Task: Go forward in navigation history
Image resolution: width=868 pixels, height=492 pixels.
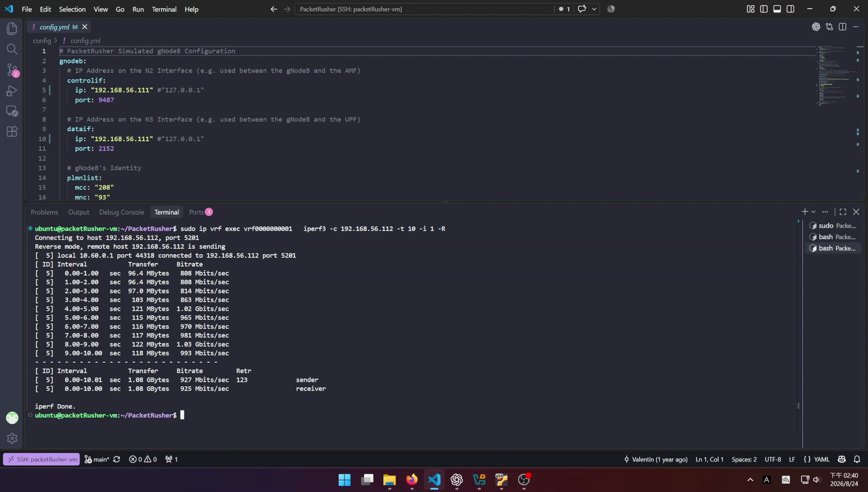Action: 287,9
